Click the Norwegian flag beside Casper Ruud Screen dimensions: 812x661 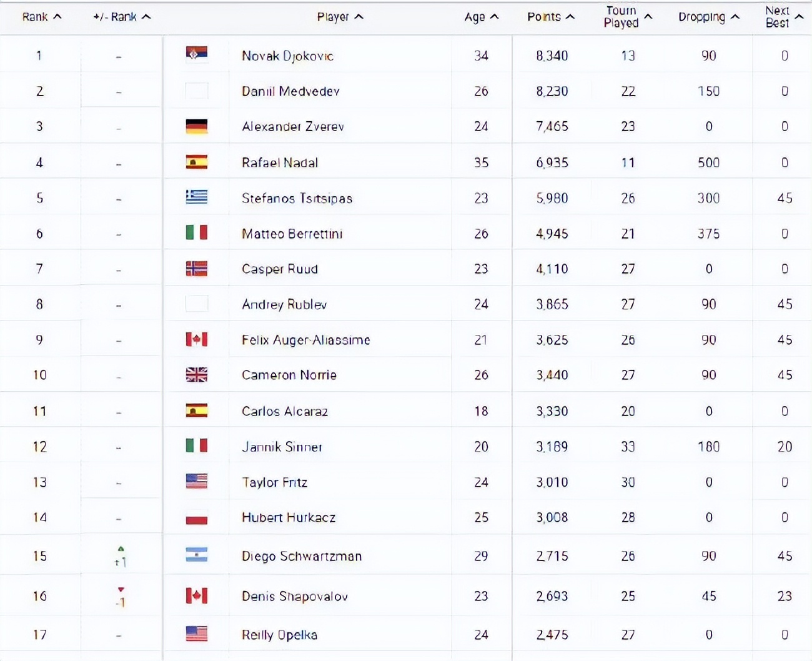coord(197,269)
